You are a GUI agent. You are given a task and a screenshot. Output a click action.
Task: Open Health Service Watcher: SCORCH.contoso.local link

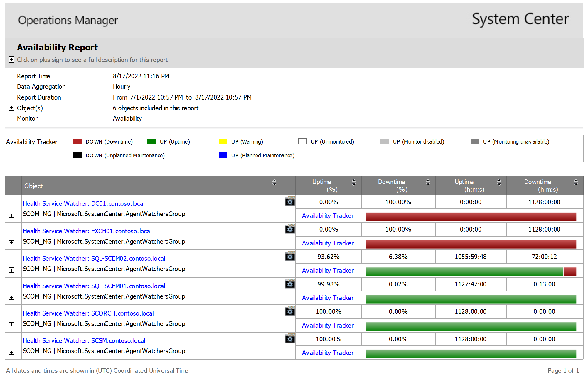pyautogui.click(x=88, y=313)
